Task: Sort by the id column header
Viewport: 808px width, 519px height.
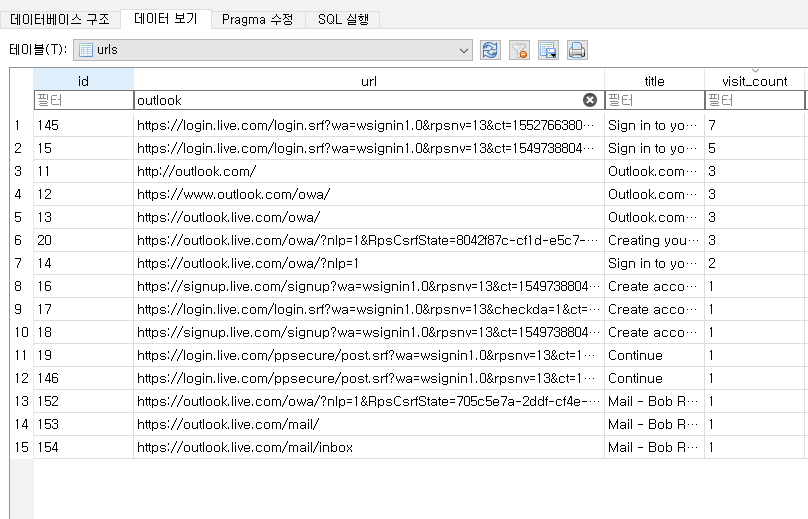Action: coord(83,80)
